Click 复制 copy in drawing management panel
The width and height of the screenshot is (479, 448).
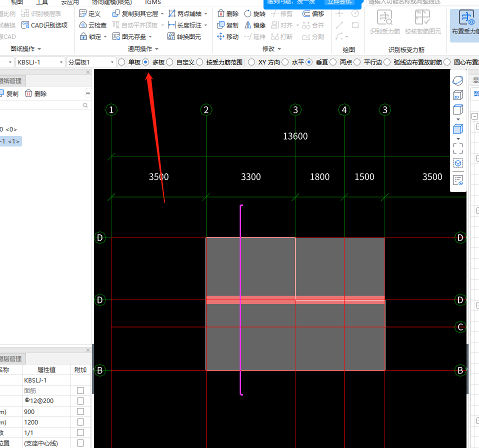[x=9, y=94]
